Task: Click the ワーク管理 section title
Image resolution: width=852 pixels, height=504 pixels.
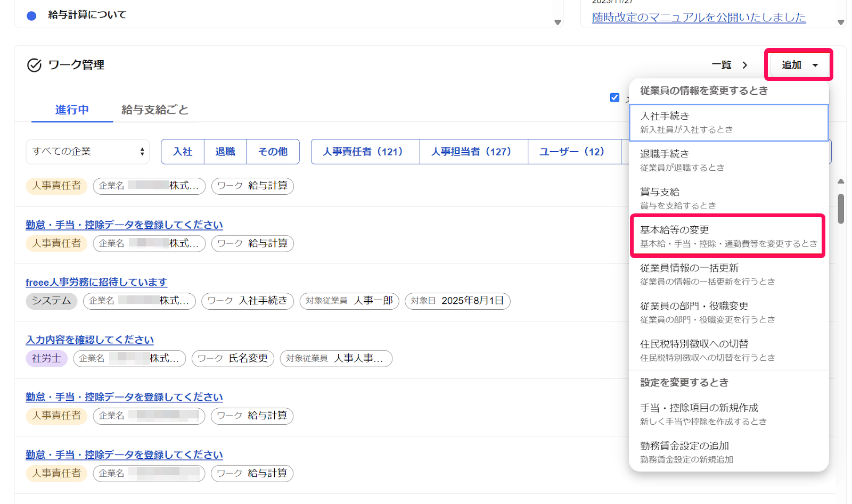Action: click(x=76, y=65)
